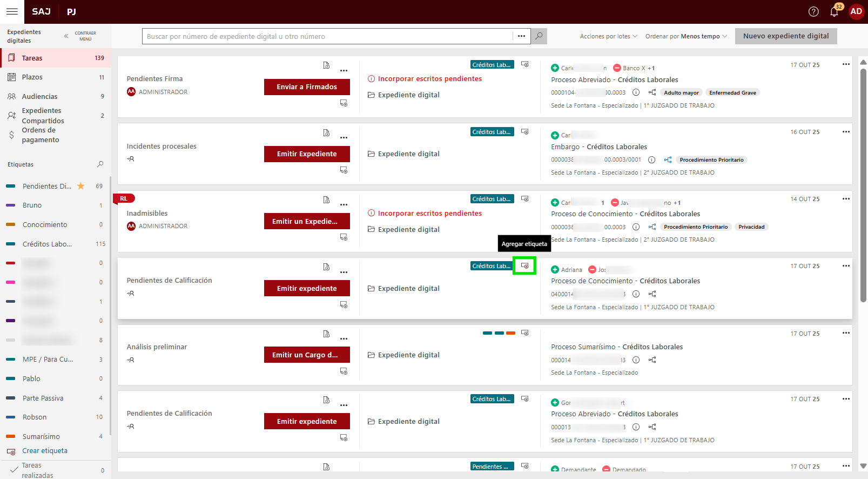This screenshot has height=479, width=868.
Task: Click the search magnifier button
Action: (x=539, y=36)
